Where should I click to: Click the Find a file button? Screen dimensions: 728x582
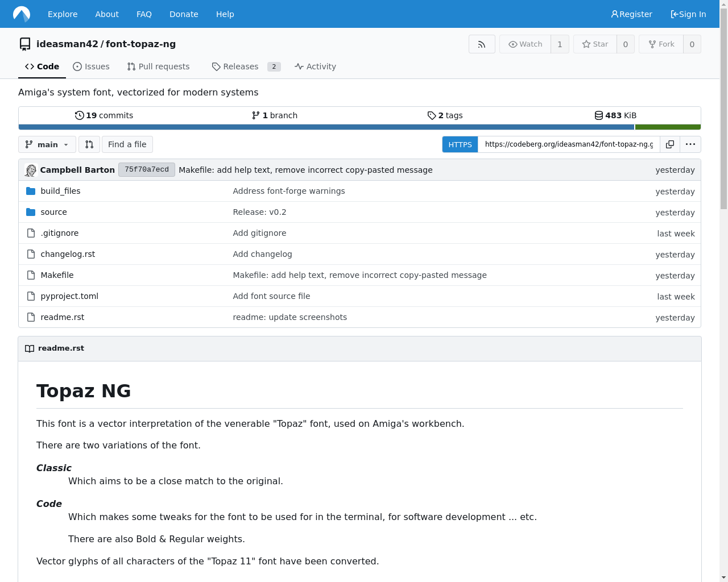(127, 144)
